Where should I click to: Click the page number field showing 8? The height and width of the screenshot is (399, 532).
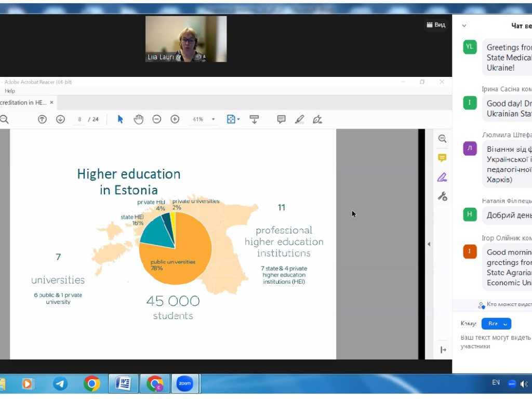[79, 119]
